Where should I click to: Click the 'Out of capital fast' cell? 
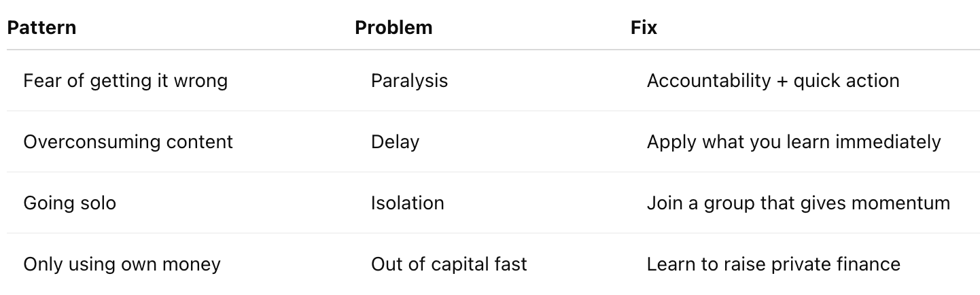[x=449, y=264]
